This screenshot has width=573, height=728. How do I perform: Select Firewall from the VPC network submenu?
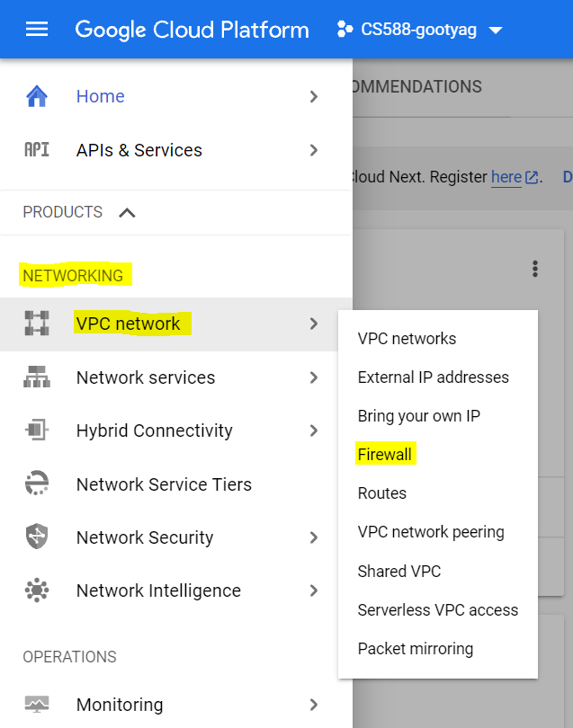click(385, 454)
